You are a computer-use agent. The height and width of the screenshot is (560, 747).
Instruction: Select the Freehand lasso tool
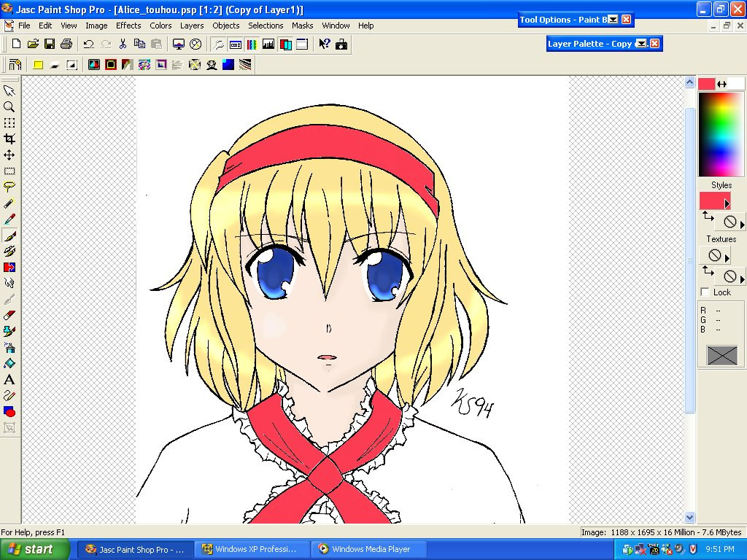[x=9, y=187]
